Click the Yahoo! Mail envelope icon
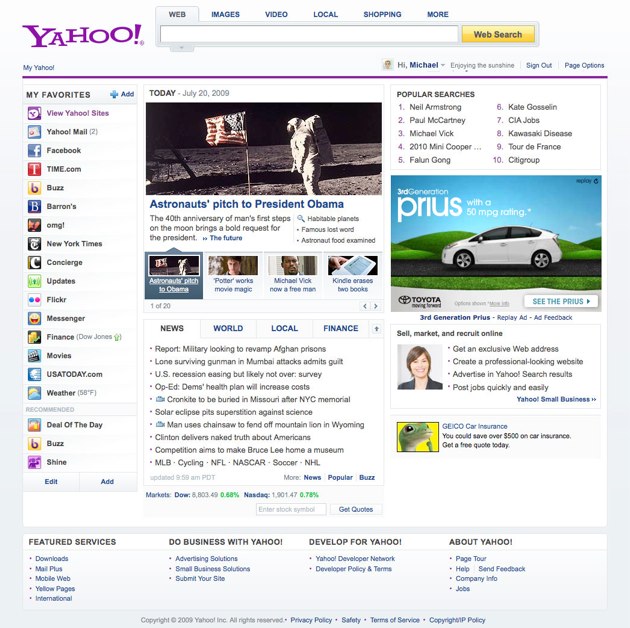630x628 pixels. click(x=34, y=132)
